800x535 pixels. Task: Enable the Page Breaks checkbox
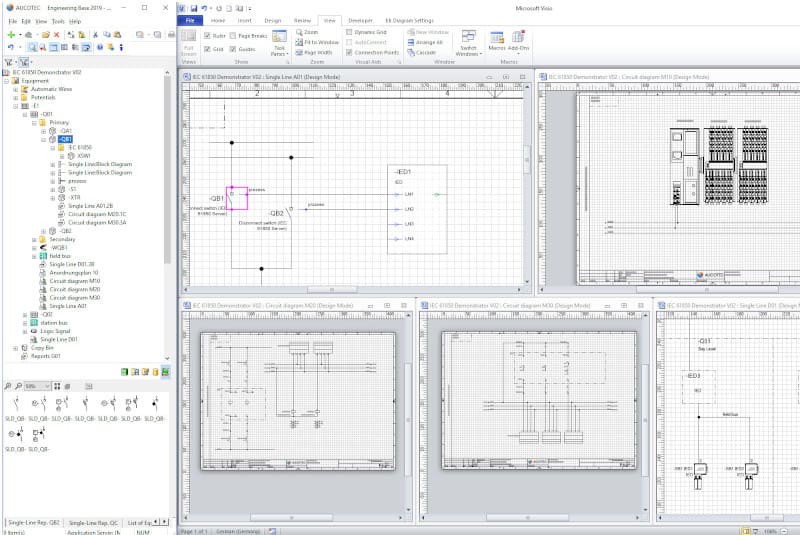coord(234,35)
